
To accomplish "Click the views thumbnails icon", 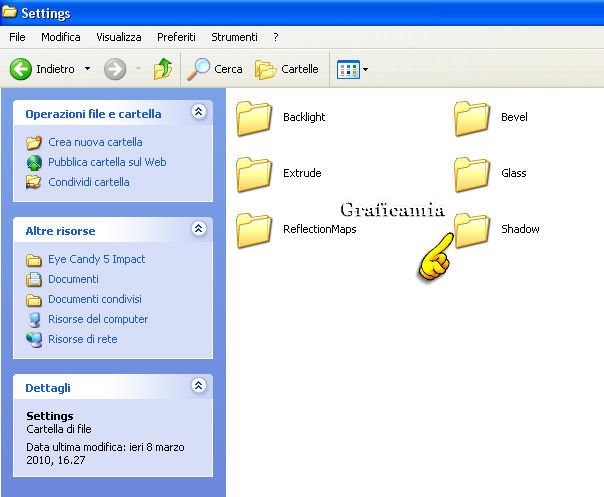I will click(348, 69).
